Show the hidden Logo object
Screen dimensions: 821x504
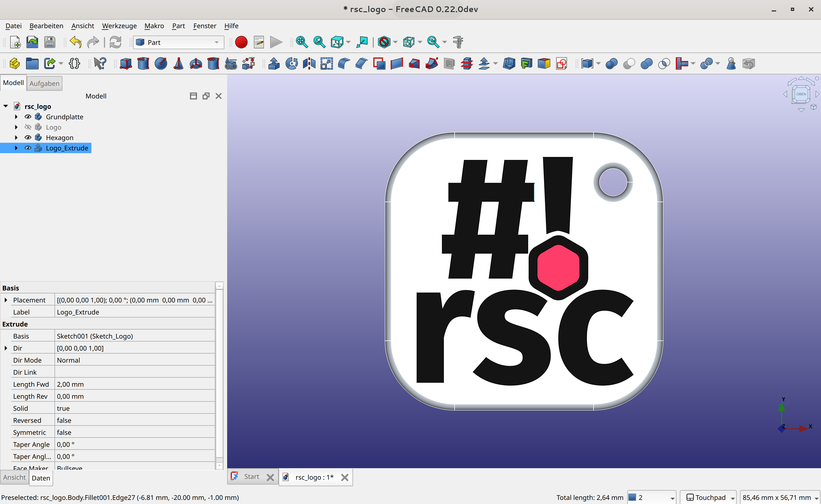click(x=28, y=127)
